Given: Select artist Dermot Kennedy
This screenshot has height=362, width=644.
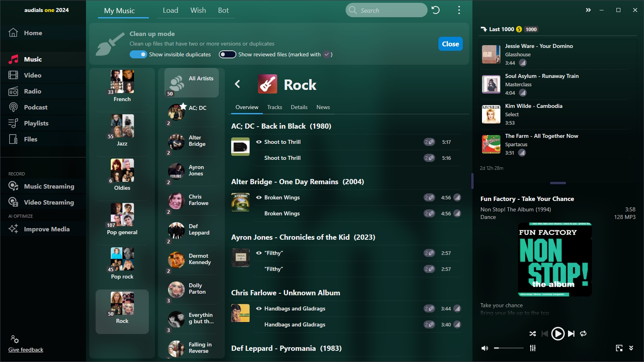Looking at the screenshot, I should [x=192, y=260].
